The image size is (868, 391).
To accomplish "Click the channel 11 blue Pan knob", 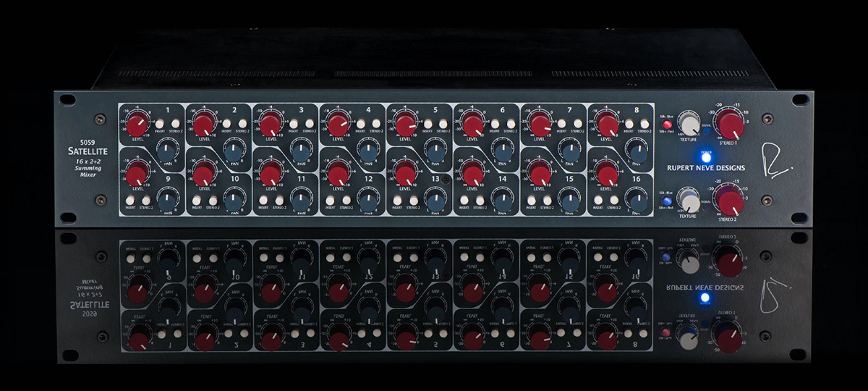I will (300, 200).
